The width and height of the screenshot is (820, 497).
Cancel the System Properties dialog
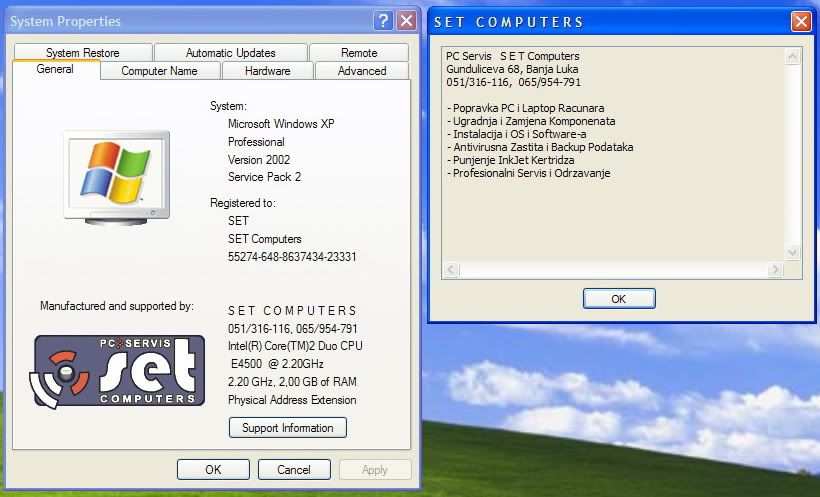(x=294, y=469)
